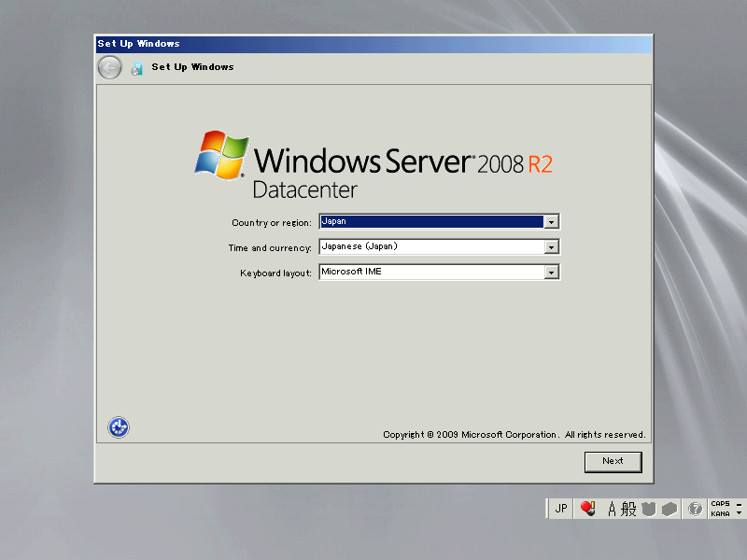Expand the Time and currency dropdown arrow
The height and width of the screenshot is (560, 747).
551,247
